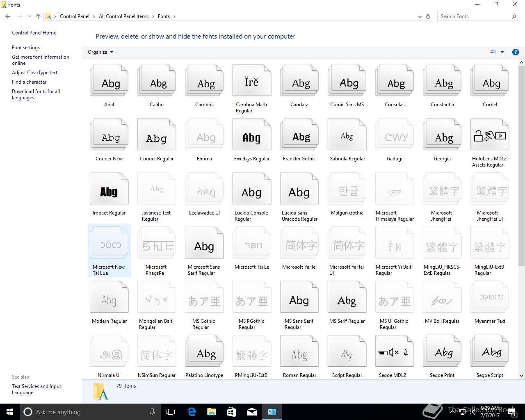
Task: Click the Up one level arrow
Action: [x=38, y=16]
